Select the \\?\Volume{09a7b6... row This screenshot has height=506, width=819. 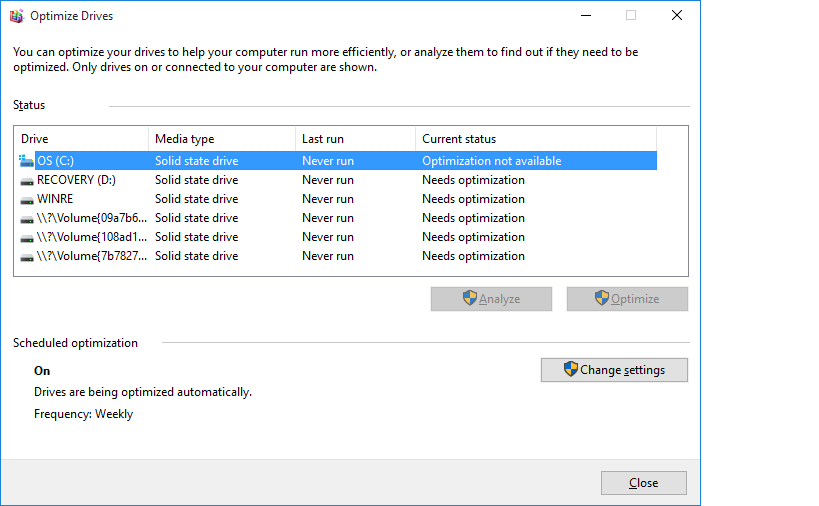(x=338, y=218)
